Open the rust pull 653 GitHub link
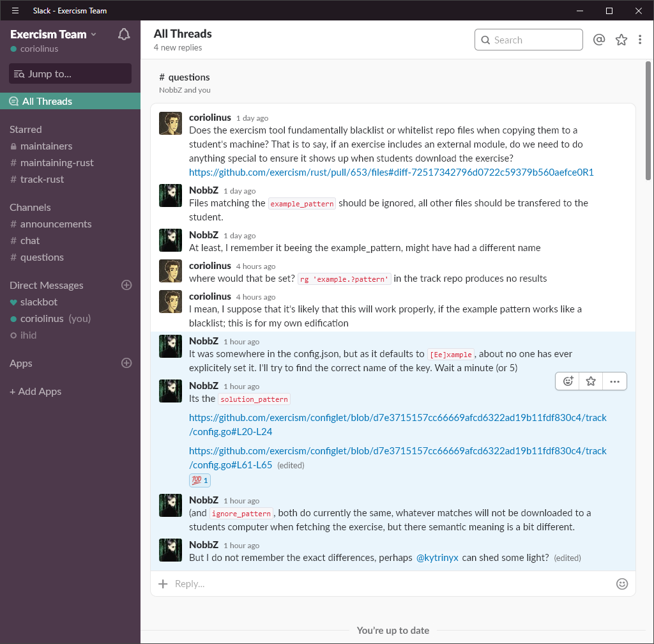Viewport: 654px width, 644px height. (x=392, y=172)
